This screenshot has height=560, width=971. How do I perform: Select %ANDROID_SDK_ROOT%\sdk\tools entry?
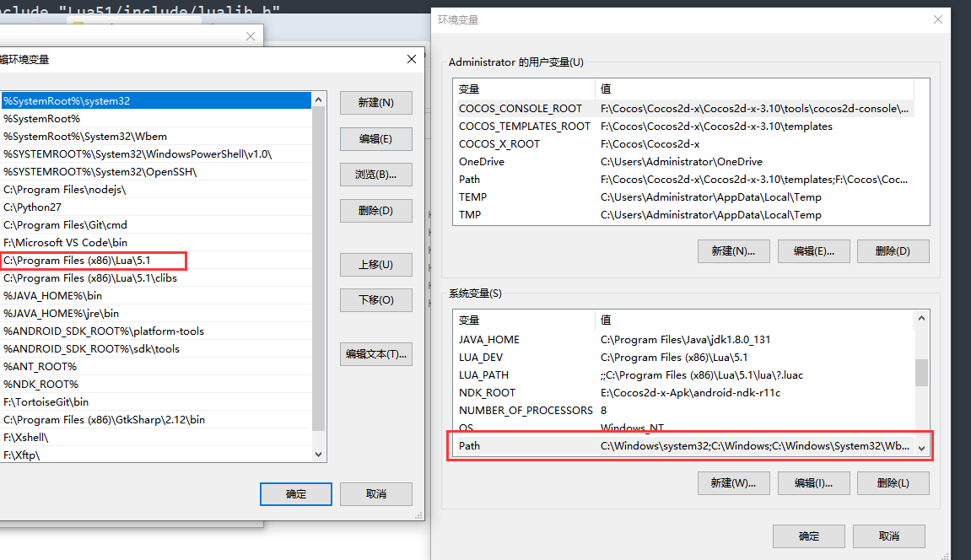pos(156,349)
